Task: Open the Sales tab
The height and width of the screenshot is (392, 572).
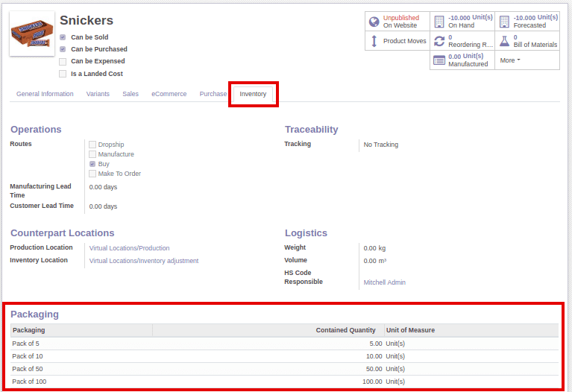Action: tap(131, 94)
